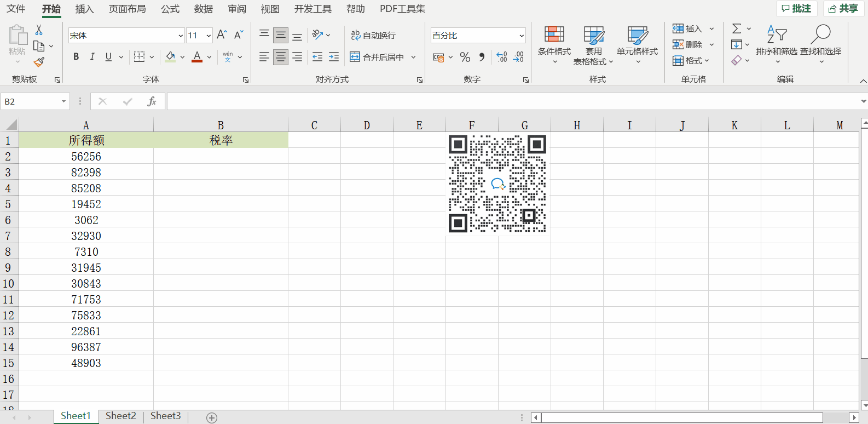Click into the formula bar input
Viewport: 868px width, 424px height.
coord(512,101)
